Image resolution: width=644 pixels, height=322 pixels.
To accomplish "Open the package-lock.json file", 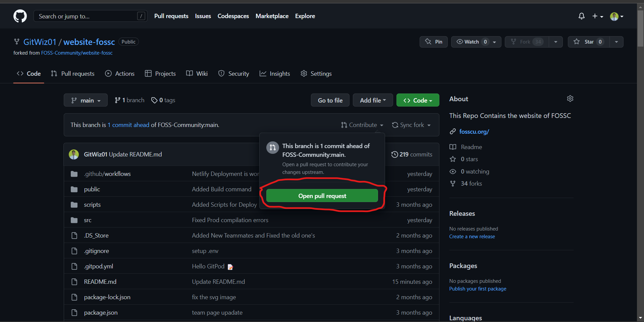I will click(x=107, y=297).
